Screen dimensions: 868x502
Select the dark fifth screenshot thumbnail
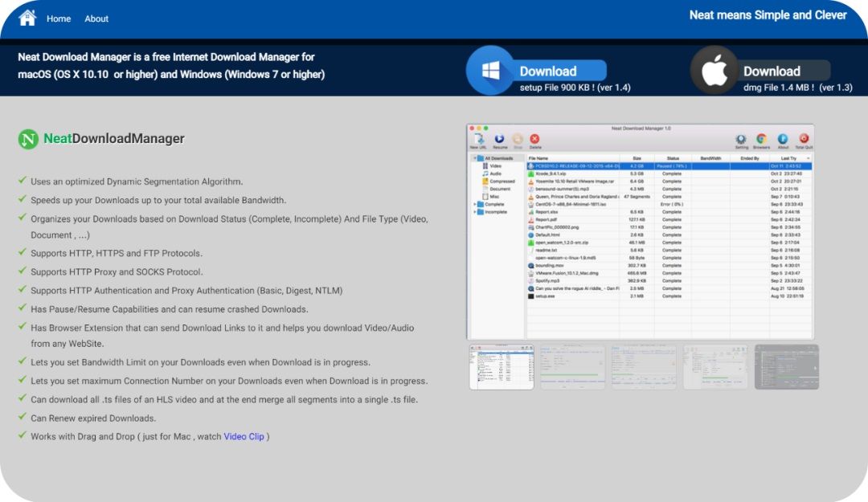coord(787,367)
